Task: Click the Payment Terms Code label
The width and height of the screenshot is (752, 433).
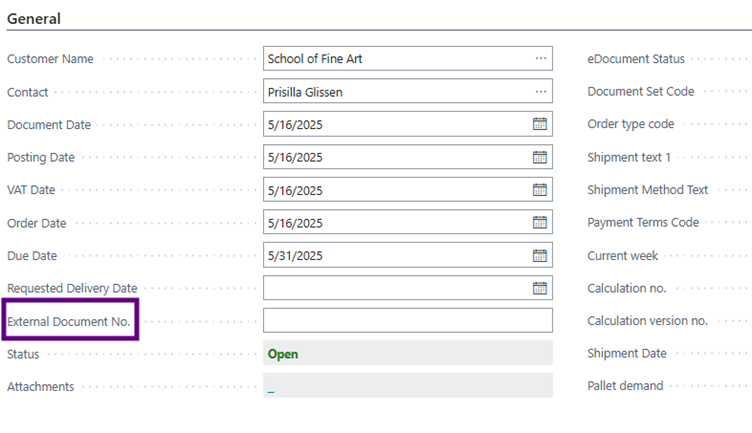Action: click(x=643, y=222)
